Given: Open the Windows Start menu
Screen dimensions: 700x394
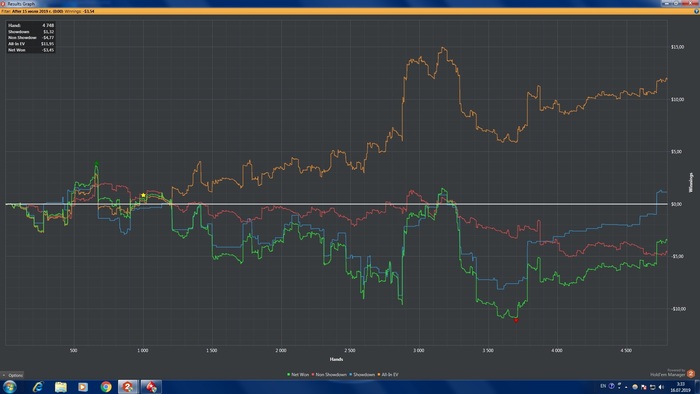Looking at the screenshot, I should tap(9, 386).
